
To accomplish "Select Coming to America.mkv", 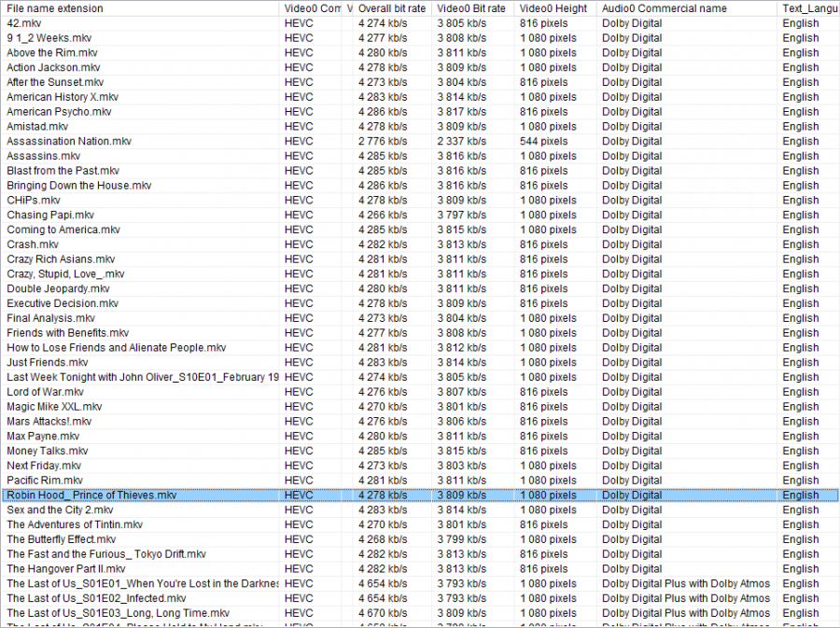I will point(63,230).
